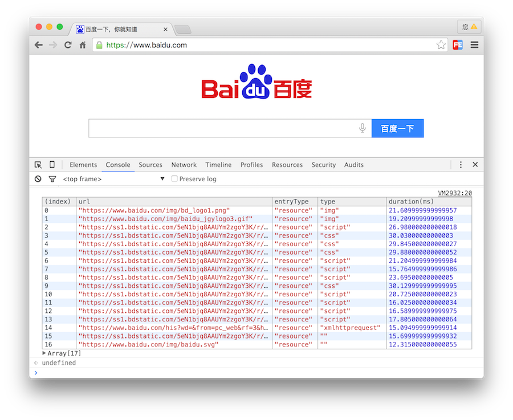Screen dimensions: 513x420
Task: Sort by the entryType column header
Action: point(295,202)
